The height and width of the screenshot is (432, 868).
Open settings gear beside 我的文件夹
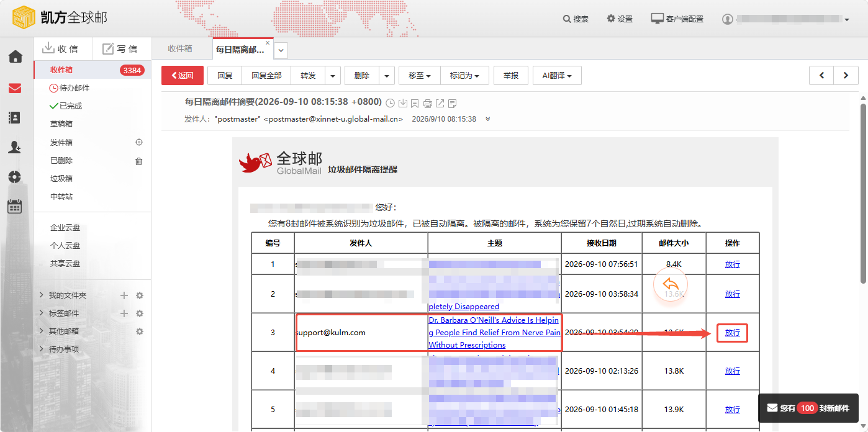pyautogui.click(x=140, y=295)
